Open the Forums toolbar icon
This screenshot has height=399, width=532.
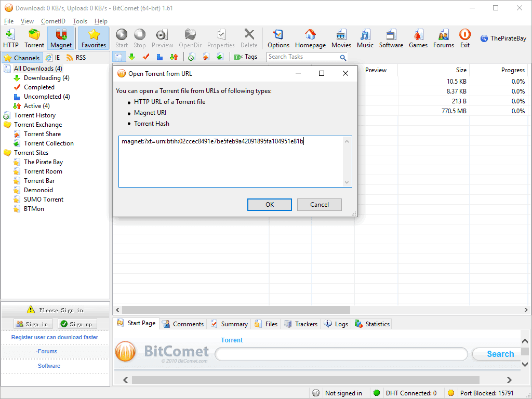(x=444, y=38)
